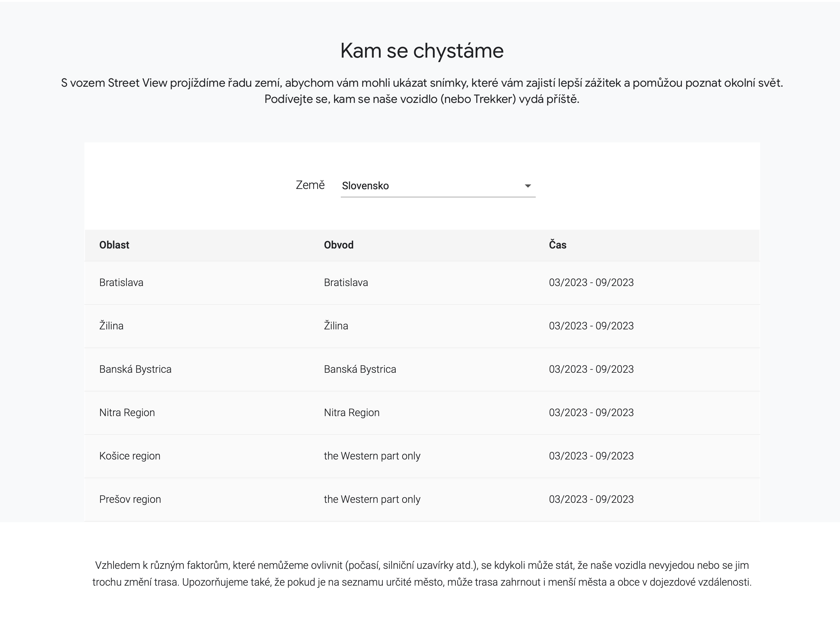This screenshot has width=840, height=618.
Task: Click the Nitra Region row date range
Action: 591,413
